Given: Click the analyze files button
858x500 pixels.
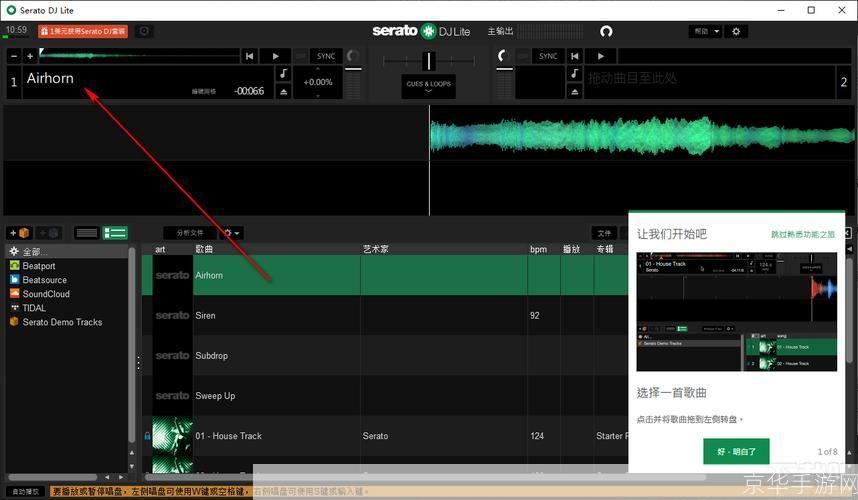Looking at the screenshot, I should tap(190, 233).
